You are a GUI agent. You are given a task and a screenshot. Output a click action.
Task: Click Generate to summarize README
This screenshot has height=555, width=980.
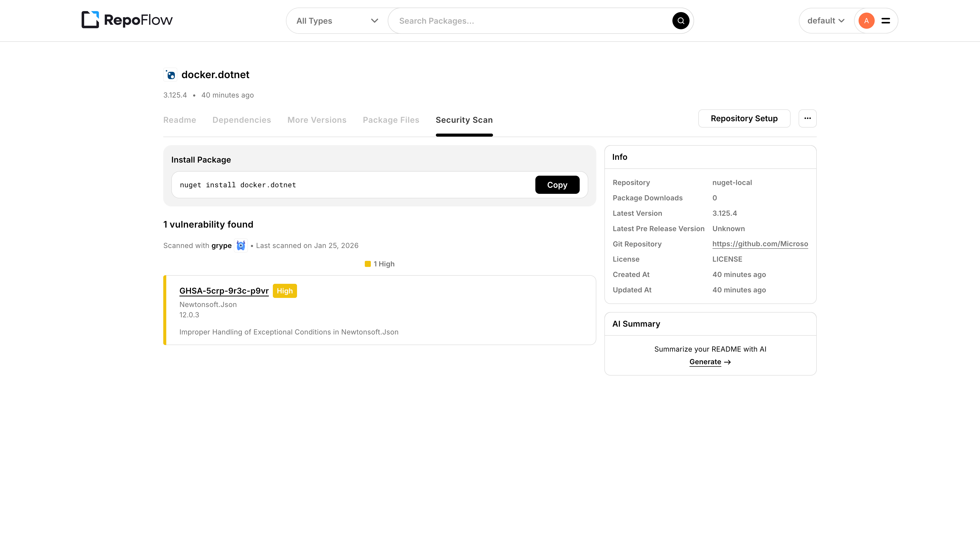[x=705, y=362]
